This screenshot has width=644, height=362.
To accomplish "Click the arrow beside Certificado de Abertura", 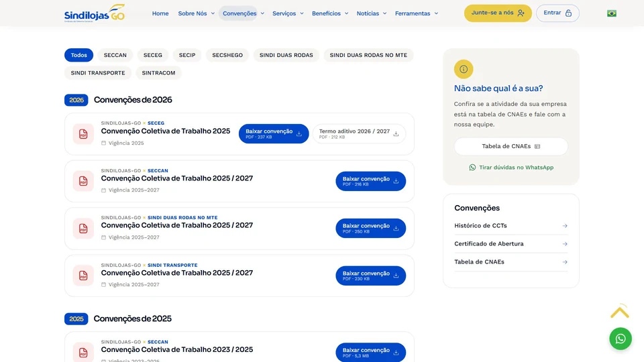I will (x=565, y=244).
